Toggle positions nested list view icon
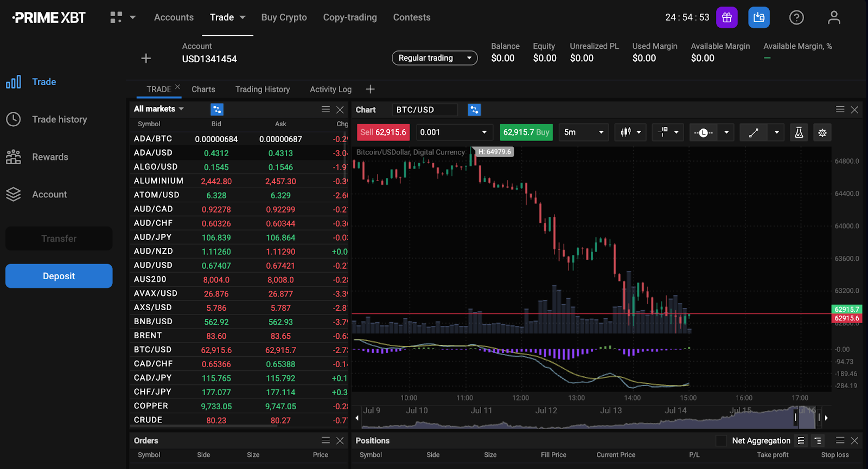The width and height of the screenshot is (868, 469). 818,441
